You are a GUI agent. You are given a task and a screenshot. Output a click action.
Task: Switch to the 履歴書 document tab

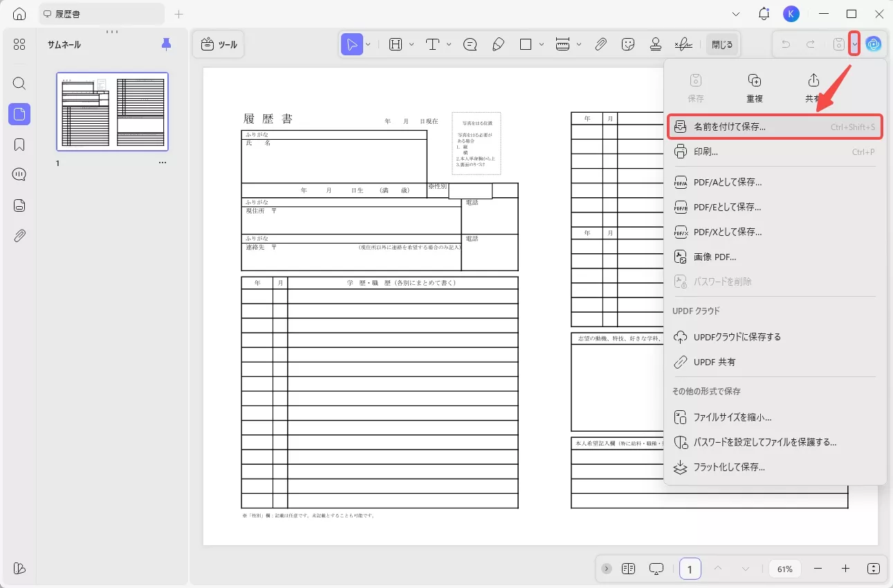tap(102, 14)
